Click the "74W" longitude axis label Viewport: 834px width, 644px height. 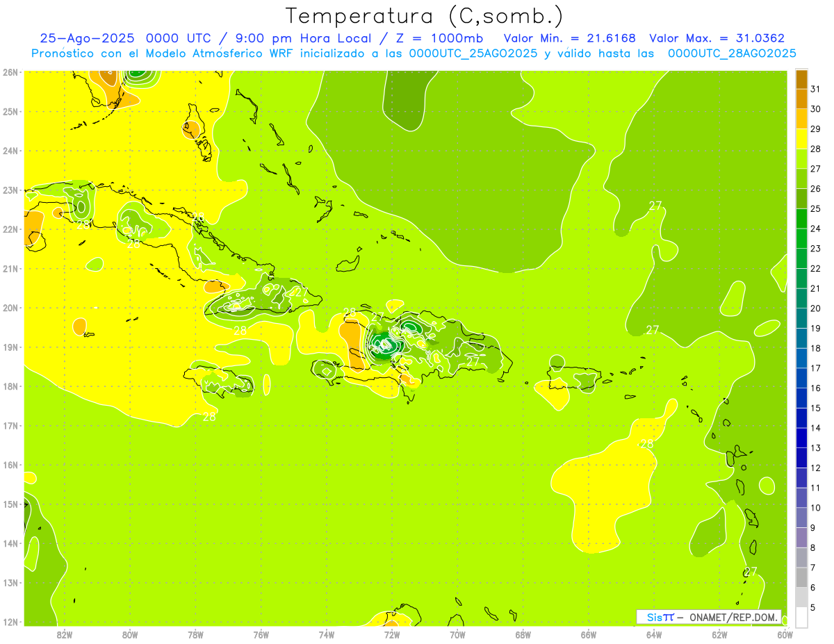tap(327, 634)
